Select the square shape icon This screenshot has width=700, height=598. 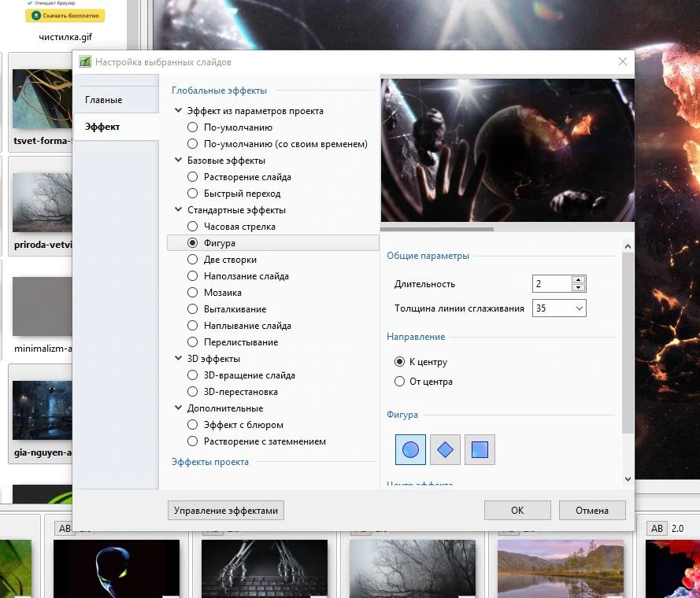(480, 449)
